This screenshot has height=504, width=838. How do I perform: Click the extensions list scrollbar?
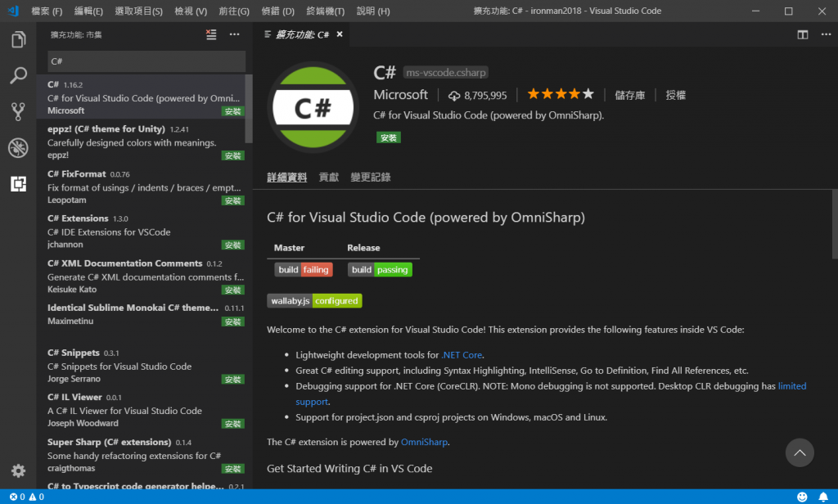249,109
